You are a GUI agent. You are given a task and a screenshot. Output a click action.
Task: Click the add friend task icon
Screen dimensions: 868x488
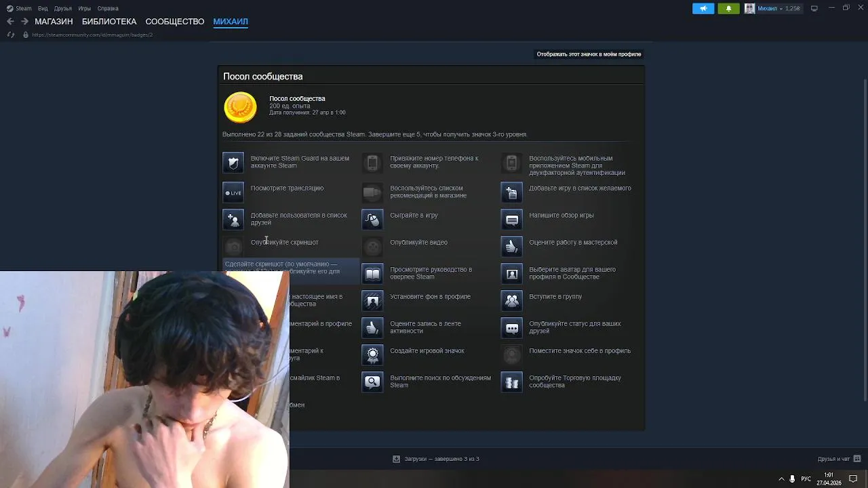(x=233, y=220)
